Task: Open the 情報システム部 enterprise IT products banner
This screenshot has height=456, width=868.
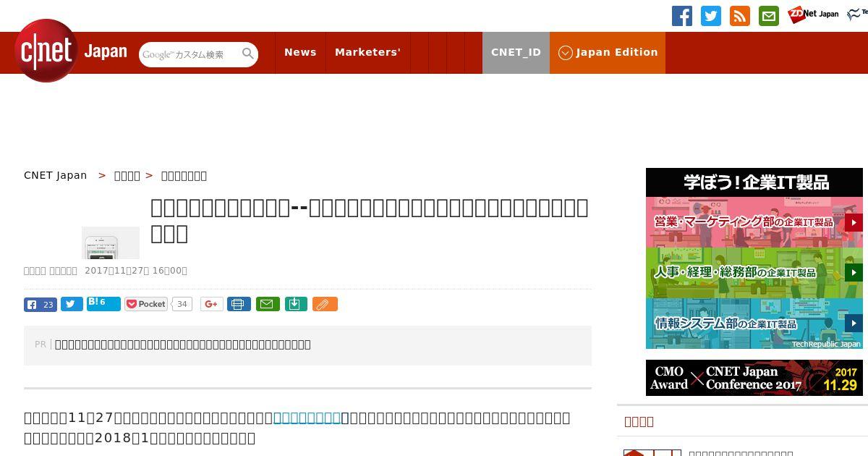Action: coord(754,324)
